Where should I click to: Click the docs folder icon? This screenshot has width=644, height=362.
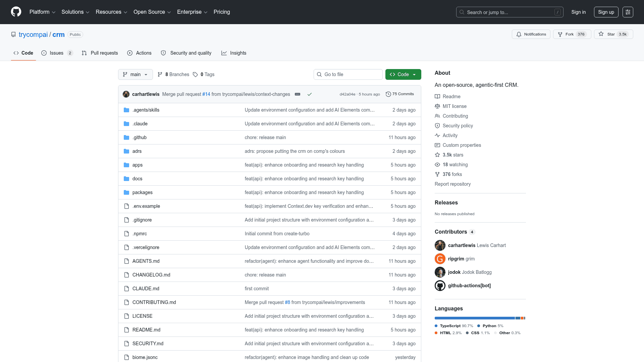[126, 179]
